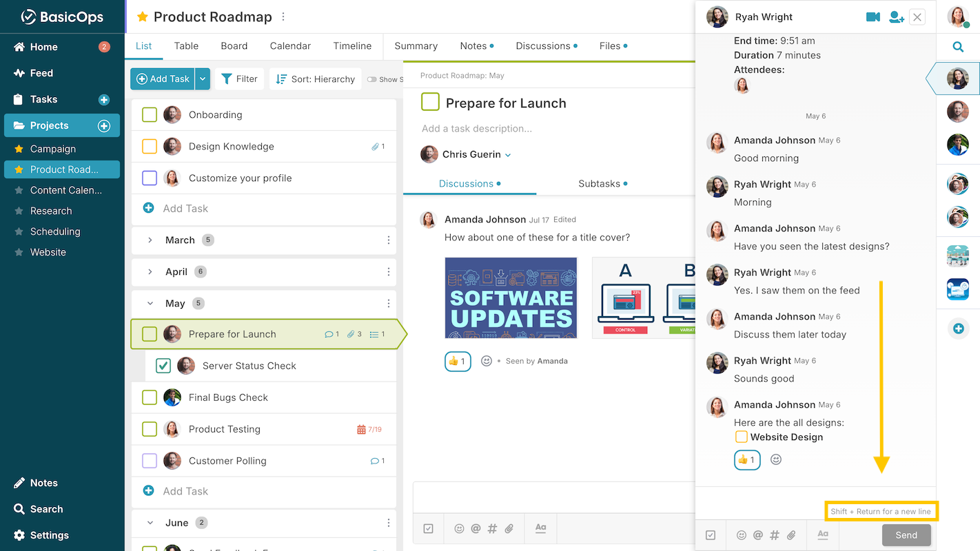This screenshot has height=551, width=980.
Task: Click the attachment icon on Design Knowledge row
Action: [x=378, y=147]
